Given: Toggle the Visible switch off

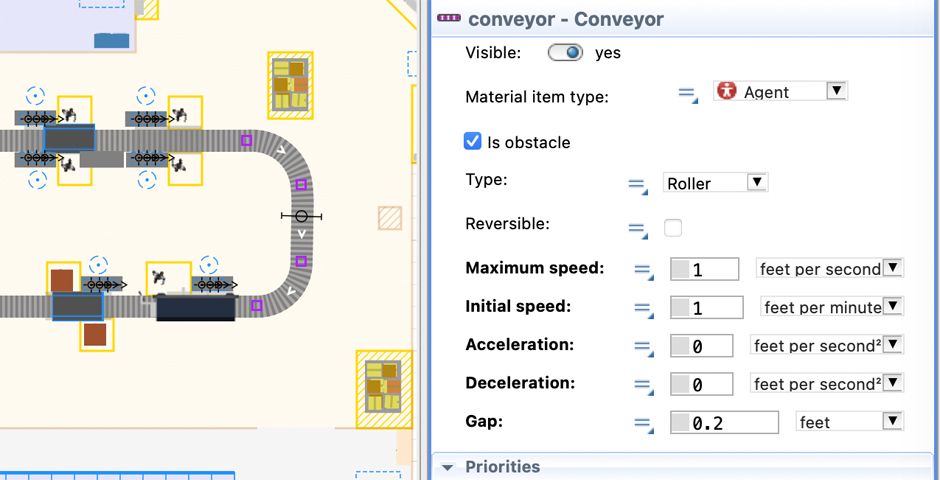Looking at the screenshot, I should coord(565,53).
